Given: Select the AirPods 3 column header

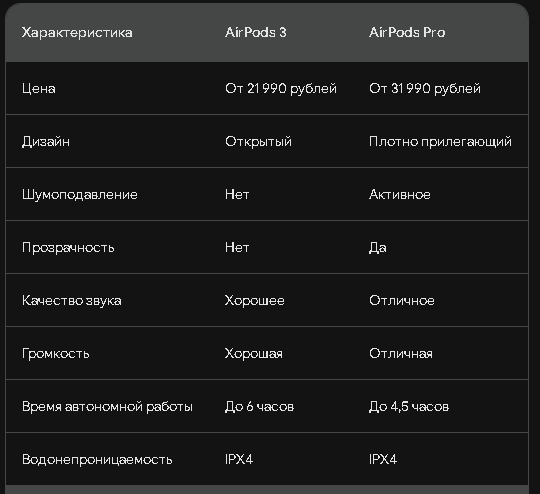Looking at the screenshot, I should 256,33.
